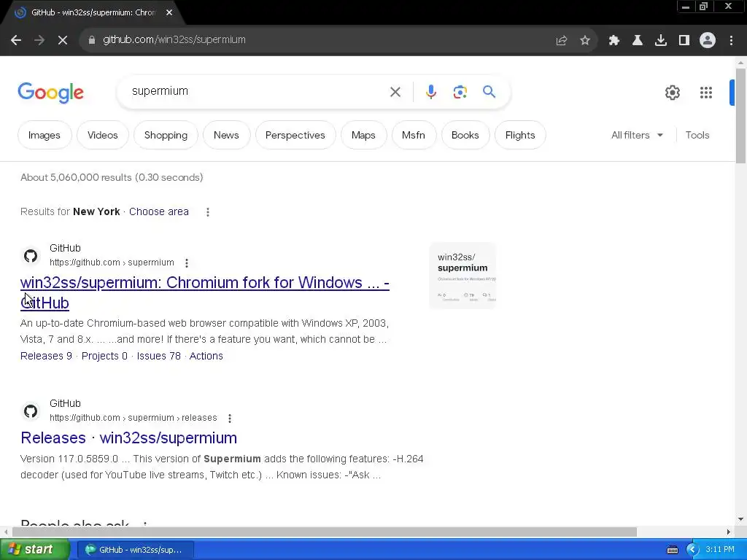
Task: Open About this result for github.com › supermium
Action: (187, 262)
